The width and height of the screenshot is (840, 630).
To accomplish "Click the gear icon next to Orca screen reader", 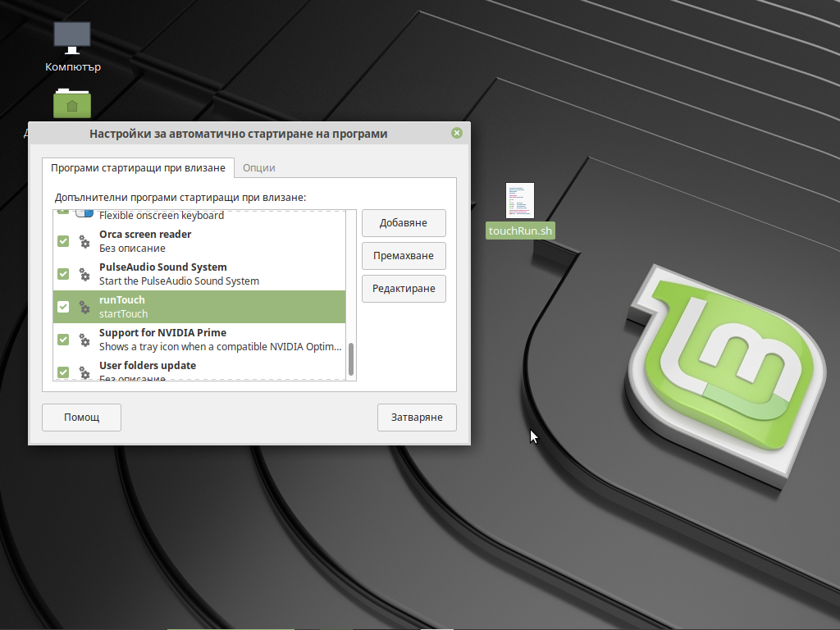I will click(84, 242).
